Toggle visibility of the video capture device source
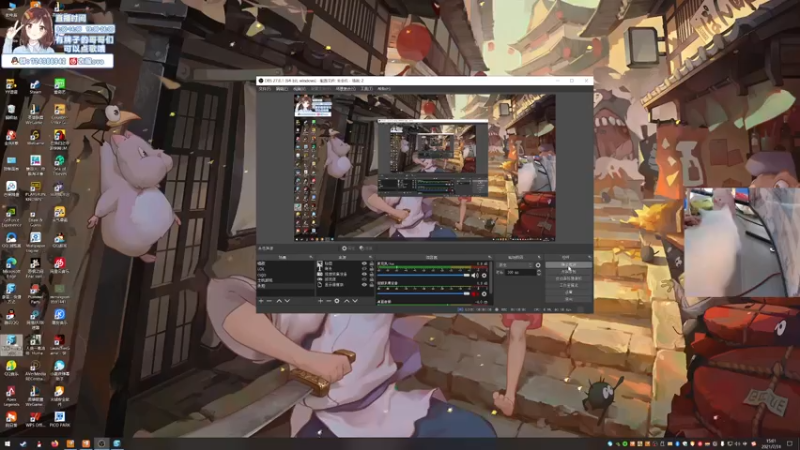800x450 pixels. click(x=364, y=274)
